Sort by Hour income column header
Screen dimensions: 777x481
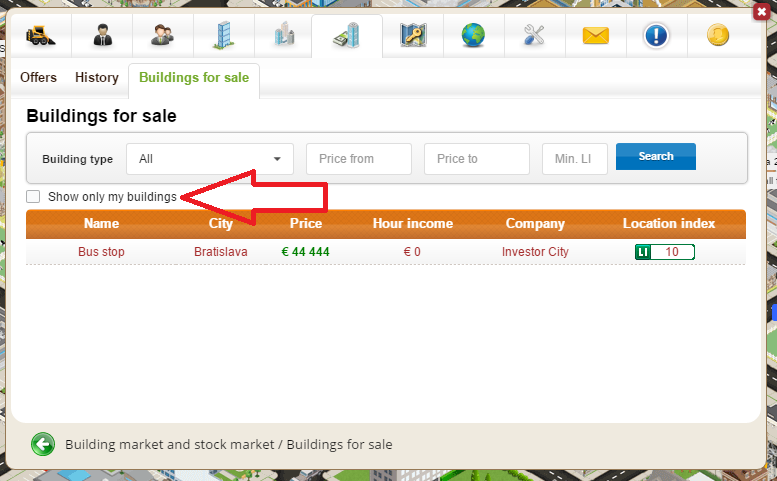[413, 223]
